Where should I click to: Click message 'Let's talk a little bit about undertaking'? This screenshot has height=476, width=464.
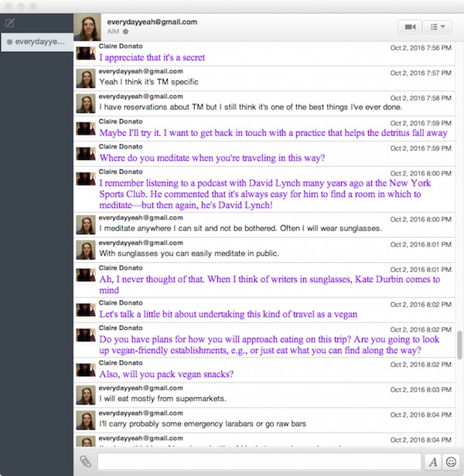click(228, 314)
